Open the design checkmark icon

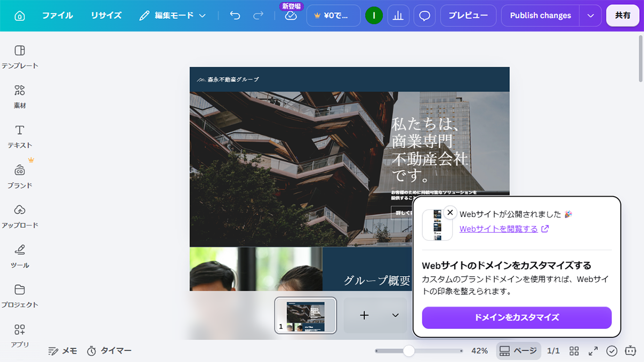(x=612, y=351)
